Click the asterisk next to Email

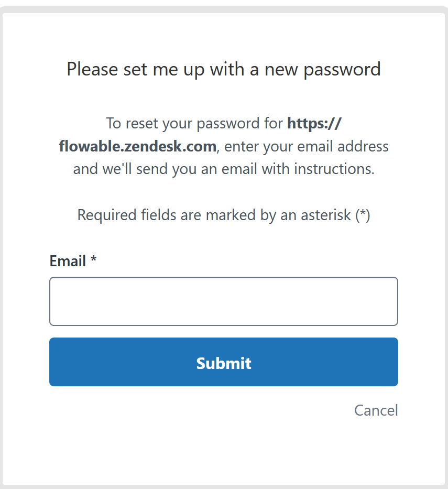[93, 260]
